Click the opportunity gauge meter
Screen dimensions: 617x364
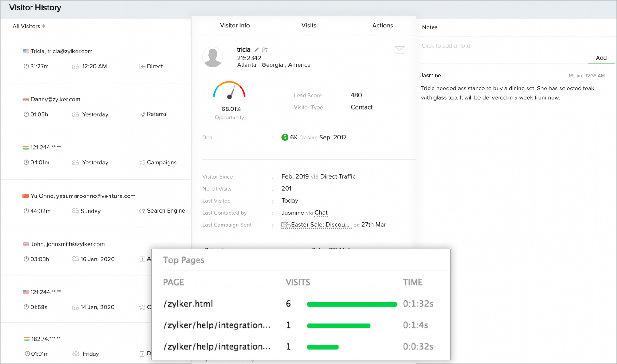pyautogui.click(x=229, y=90)
